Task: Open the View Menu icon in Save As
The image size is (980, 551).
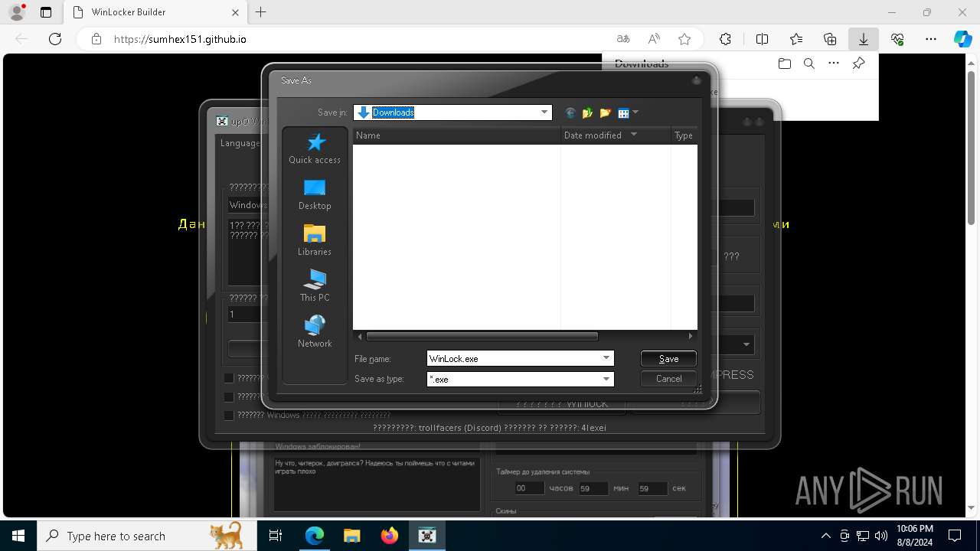Action: pos(628,113)
